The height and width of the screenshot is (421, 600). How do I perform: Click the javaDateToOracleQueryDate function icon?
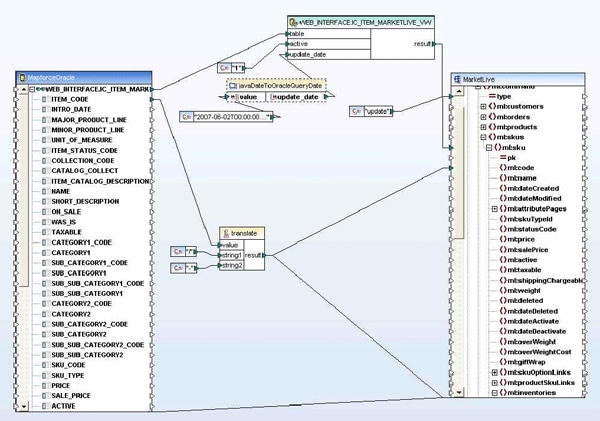[x=233, y=86]
